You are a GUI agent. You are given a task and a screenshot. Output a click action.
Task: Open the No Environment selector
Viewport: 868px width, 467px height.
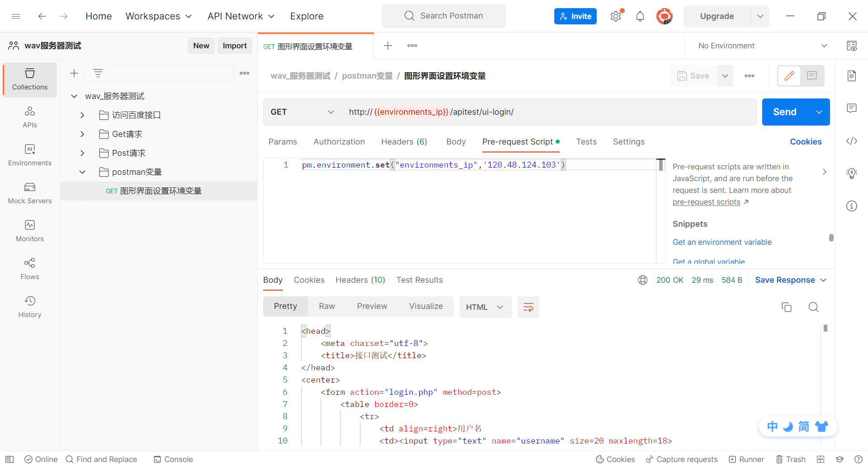tap(763, 46)
